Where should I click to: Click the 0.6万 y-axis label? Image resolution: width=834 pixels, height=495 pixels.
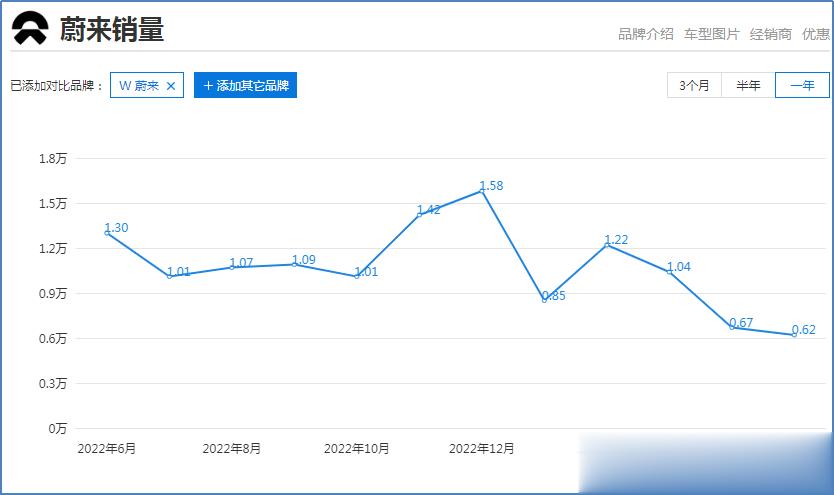pyautogui.click(x=53, y=339)
